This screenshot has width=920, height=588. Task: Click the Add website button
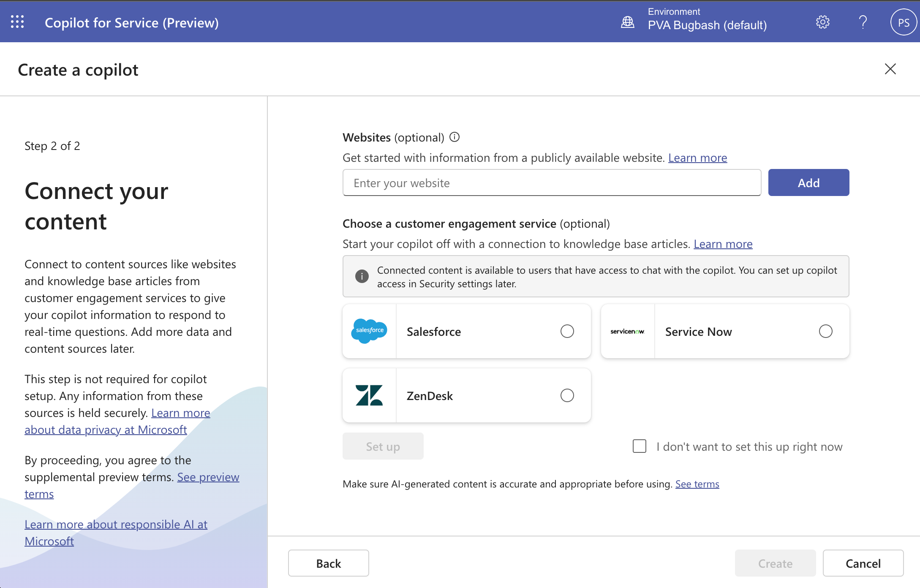tap(808, 182)
